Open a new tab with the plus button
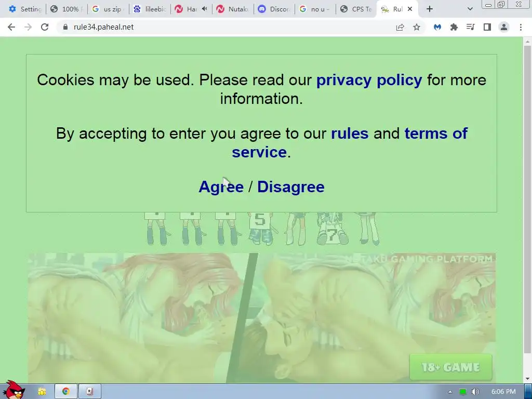 click(430, 9)
